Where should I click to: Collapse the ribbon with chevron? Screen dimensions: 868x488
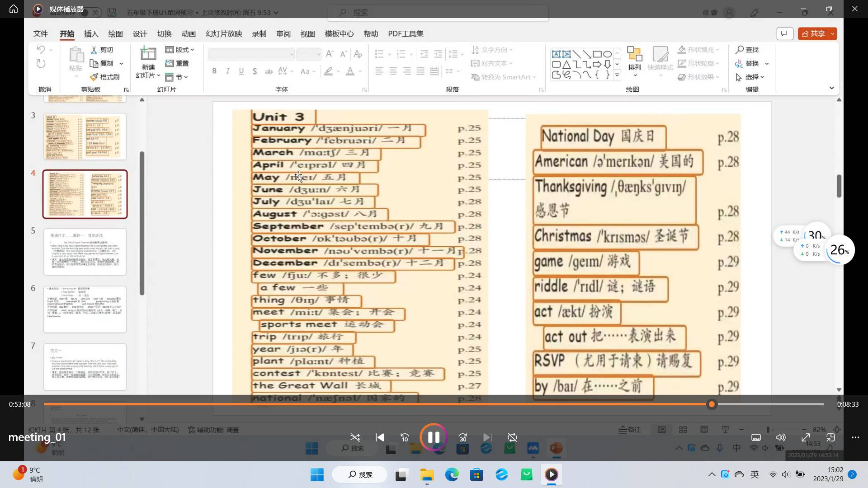pyautogui.click(x=831, y=88)
